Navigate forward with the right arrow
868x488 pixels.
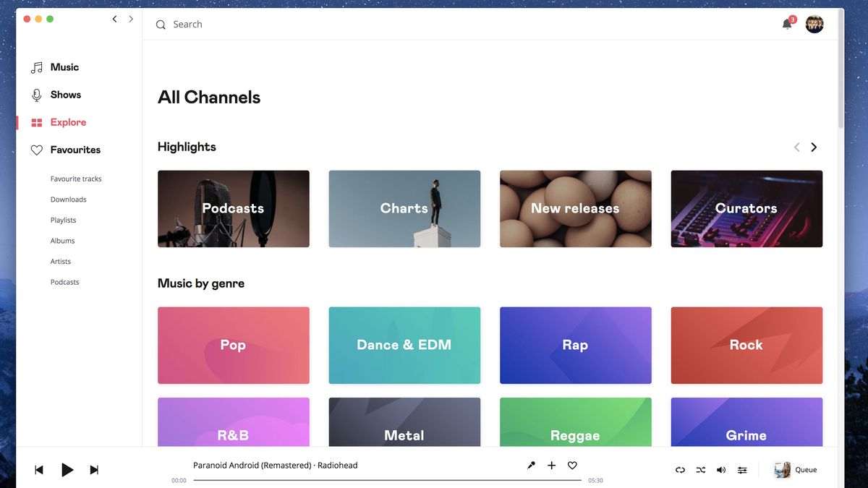pos(131,19)
